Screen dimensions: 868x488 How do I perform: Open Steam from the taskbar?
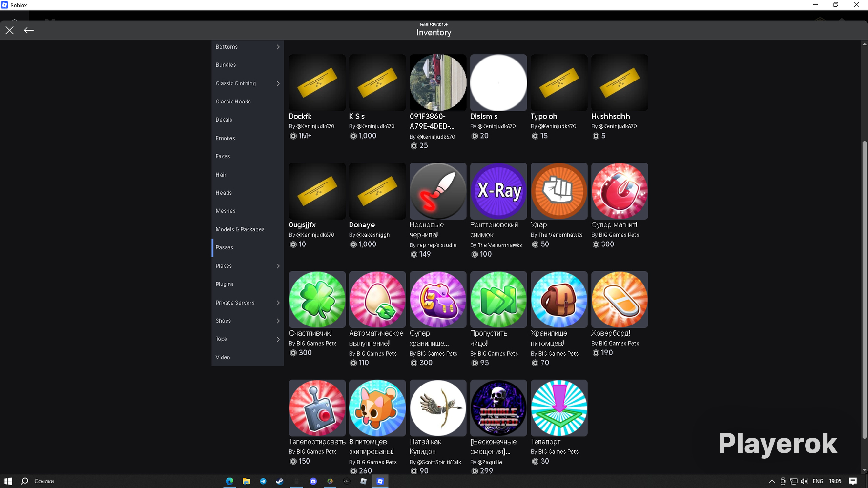(280, 481)
